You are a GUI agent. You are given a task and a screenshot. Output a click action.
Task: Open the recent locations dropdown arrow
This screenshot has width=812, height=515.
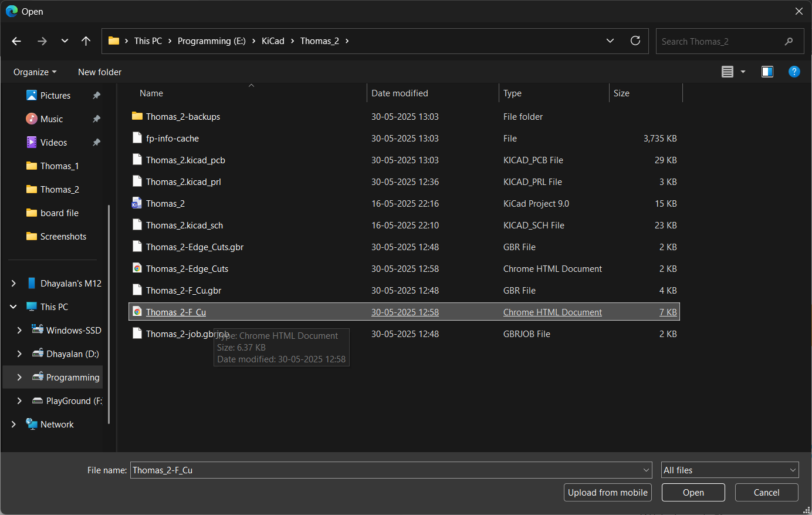coord(65,41)
